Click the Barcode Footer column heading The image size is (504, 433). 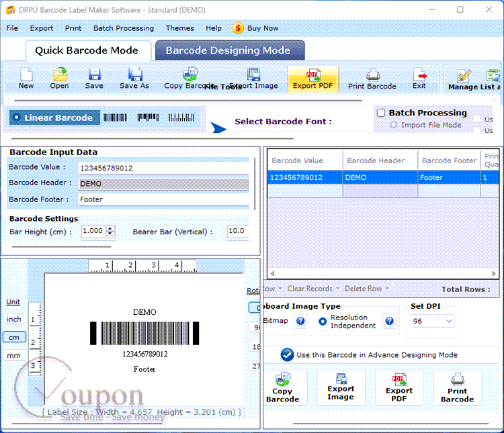(x=449, y=160)
